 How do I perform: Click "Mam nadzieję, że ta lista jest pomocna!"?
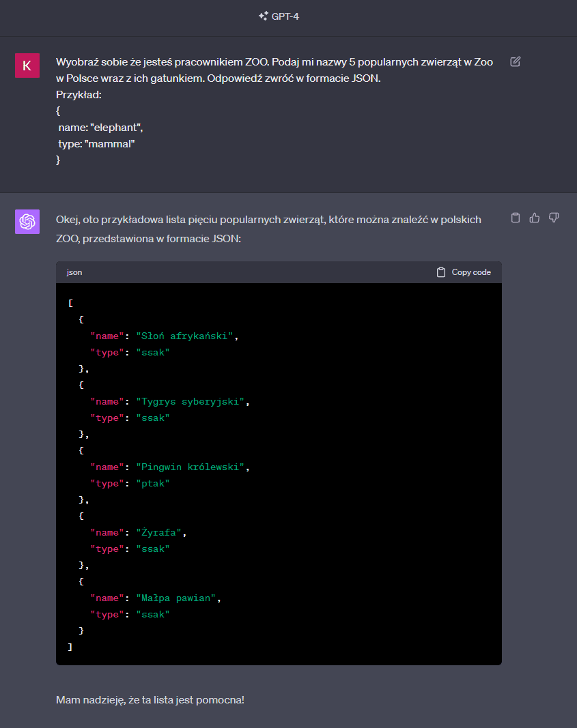[x=150, y=699]
